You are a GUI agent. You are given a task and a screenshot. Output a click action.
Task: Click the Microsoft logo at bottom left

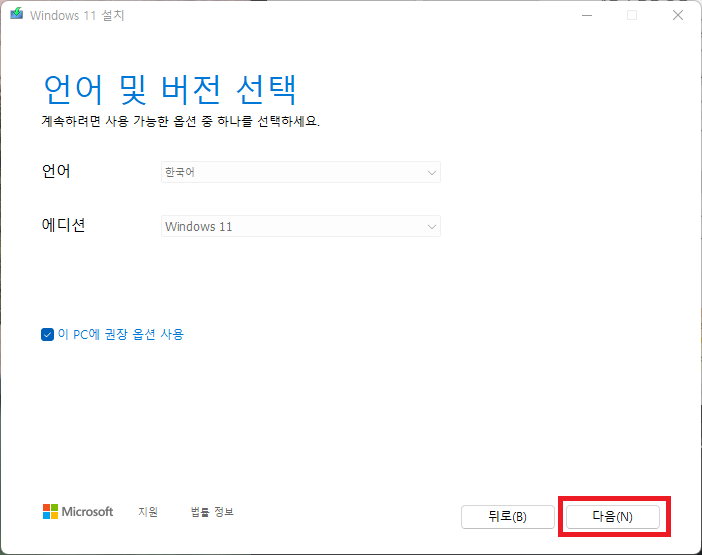tap(78, 512)
